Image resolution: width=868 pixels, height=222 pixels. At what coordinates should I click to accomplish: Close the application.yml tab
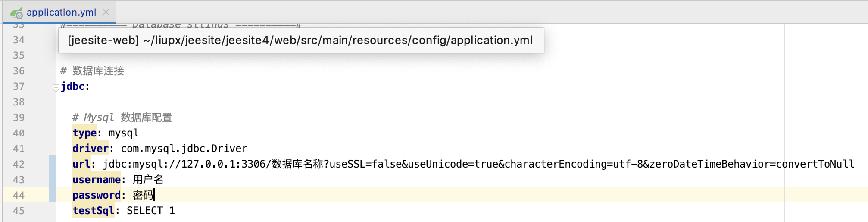(106, 12)
